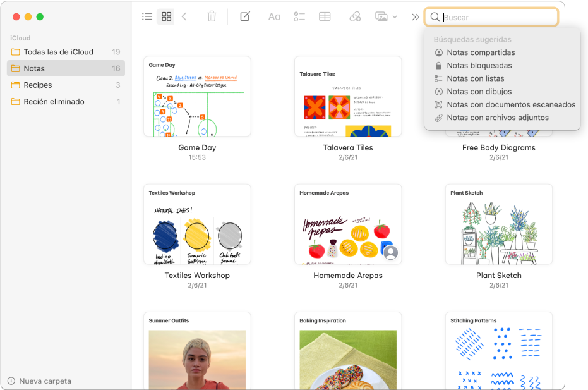Click the Textiles Workshop caption below thumbnail
The width and height of the screenshot is (588, 390).
click(x=197, y=276)
